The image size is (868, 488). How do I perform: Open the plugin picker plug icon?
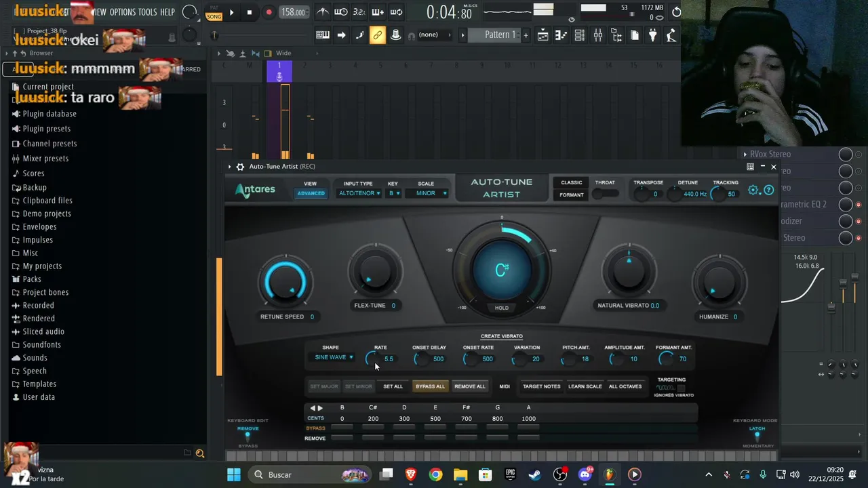(653, 35)
